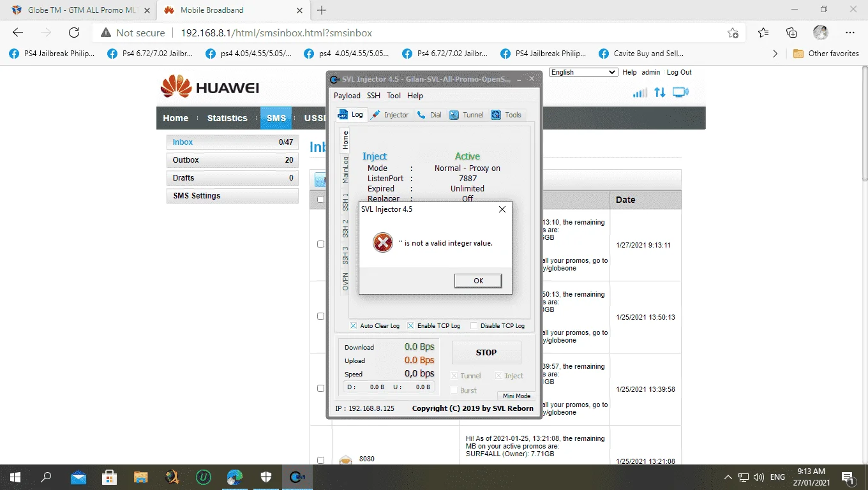Click OK in the error dialog
Screen dimensions: 868x490
point(478,281)
